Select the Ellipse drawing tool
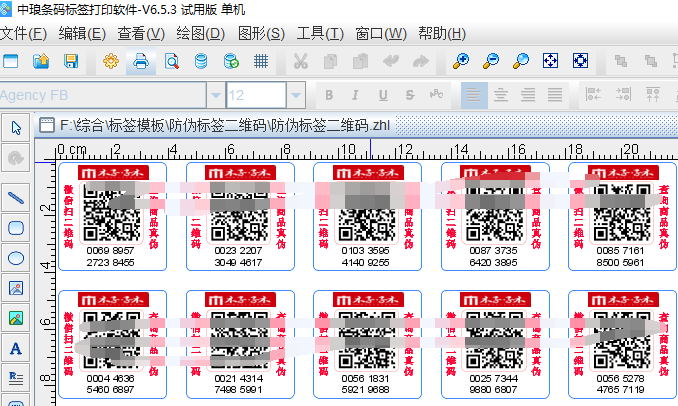678x406 pixels. [x=16, y=258]
